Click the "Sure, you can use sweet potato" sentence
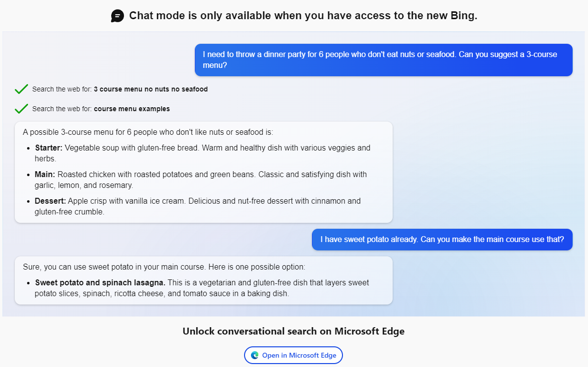 [x=164, y=267]
